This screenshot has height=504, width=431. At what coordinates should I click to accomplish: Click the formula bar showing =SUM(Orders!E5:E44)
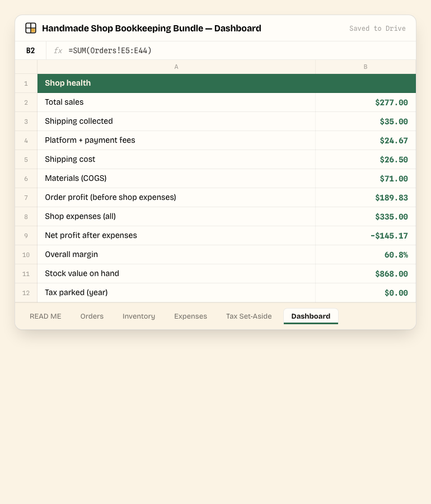coord(231,50)
